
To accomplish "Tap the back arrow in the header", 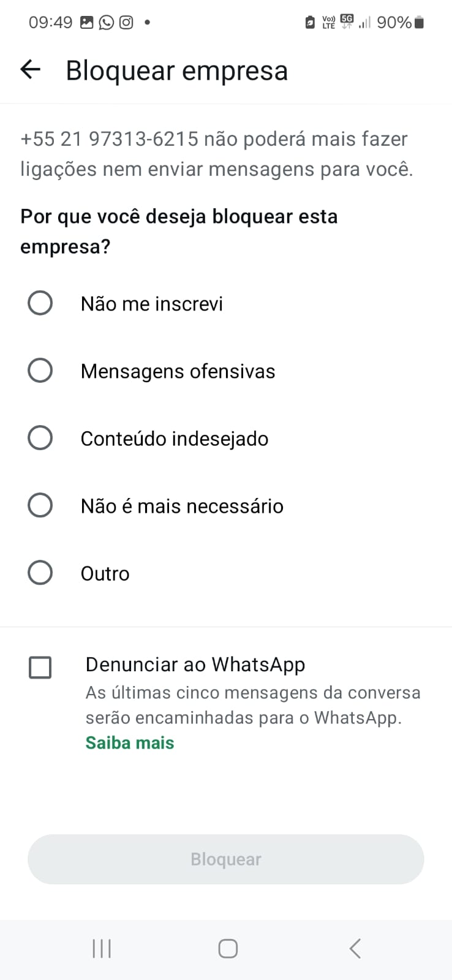I will (x=30, y=70).
